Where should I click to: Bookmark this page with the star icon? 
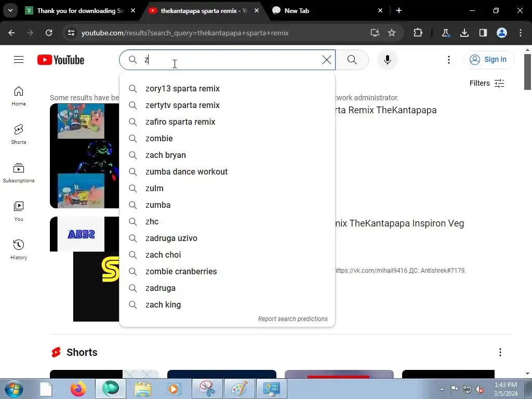click(392, 33)
